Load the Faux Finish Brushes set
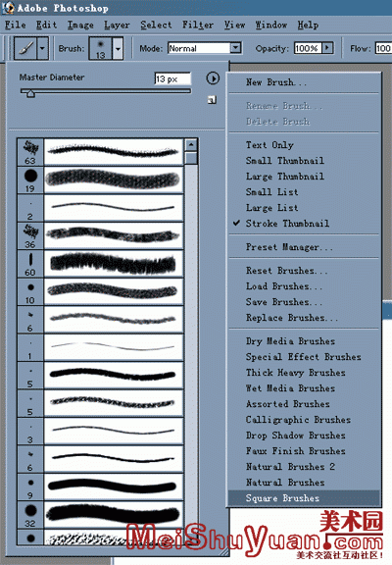 (305, 451)
